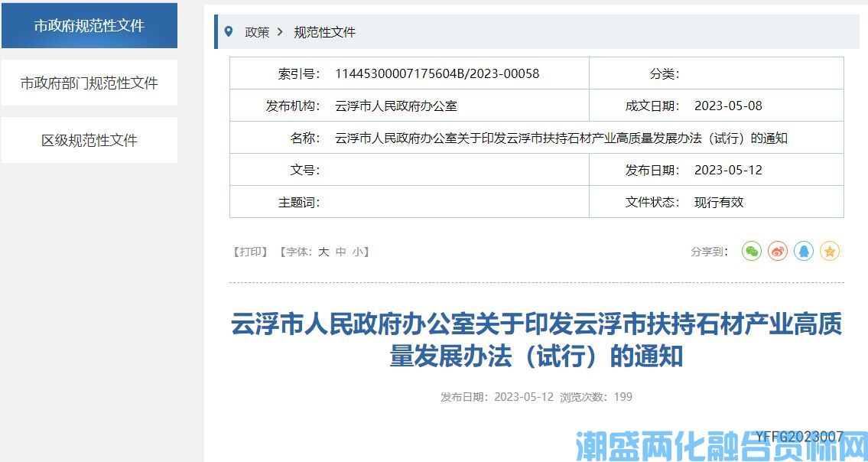Open the 区级规范性文件 sidebar tab

click(x=89, y=140)
